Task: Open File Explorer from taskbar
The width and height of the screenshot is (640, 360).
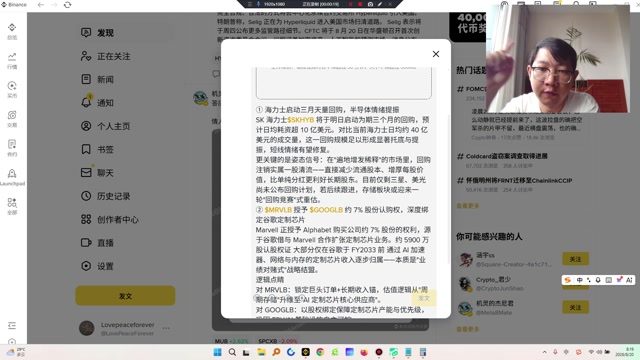Action: tap(262, 352)
